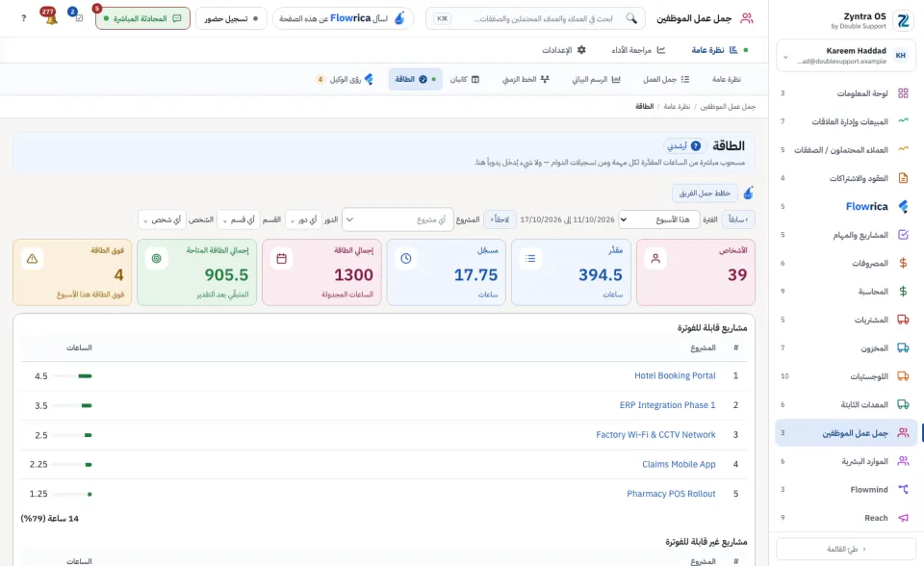Click the customers and deals search field
Viewport: 924px width, 566px height.
[536, 18]
